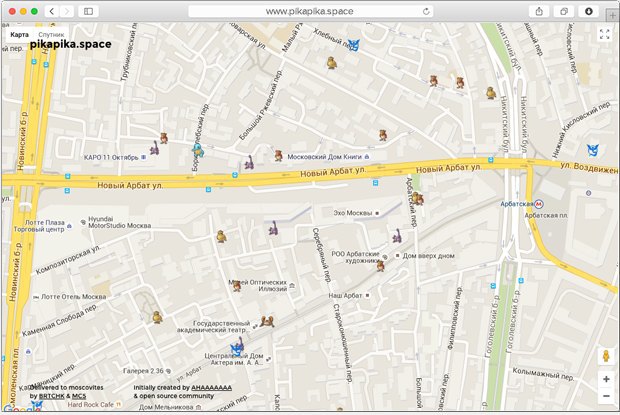Show the Safari sidebar
The height and width of the screenshot is (415, 620).
tap(88, 11)
